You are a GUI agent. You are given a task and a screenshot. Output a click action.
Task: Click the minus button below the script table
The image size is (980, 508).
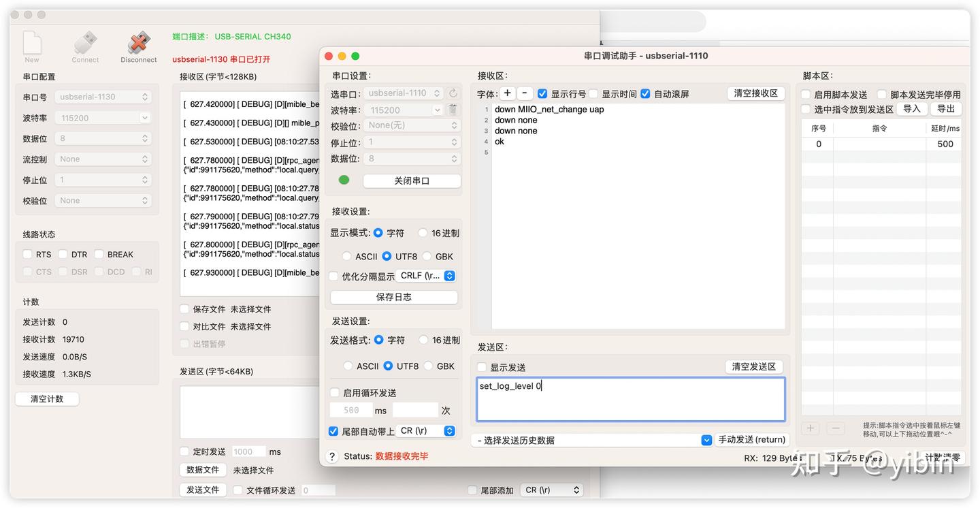click(x=835, y=428)
